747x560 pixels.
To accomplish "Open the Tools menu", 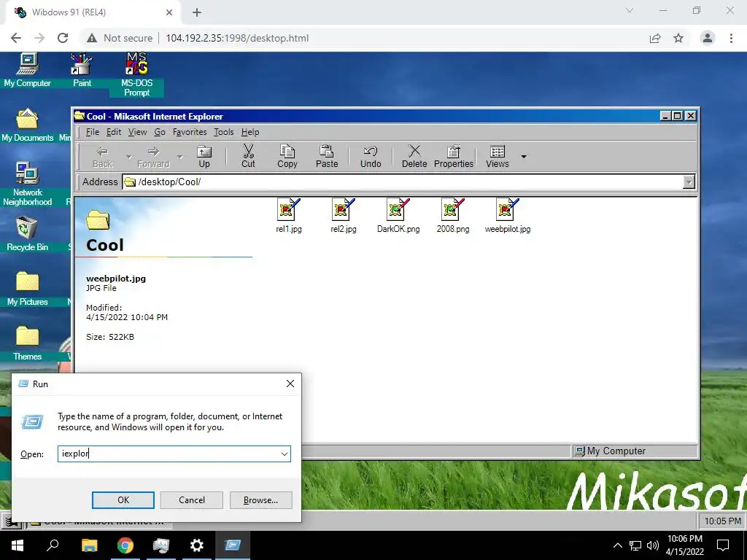I will [223, 132].
